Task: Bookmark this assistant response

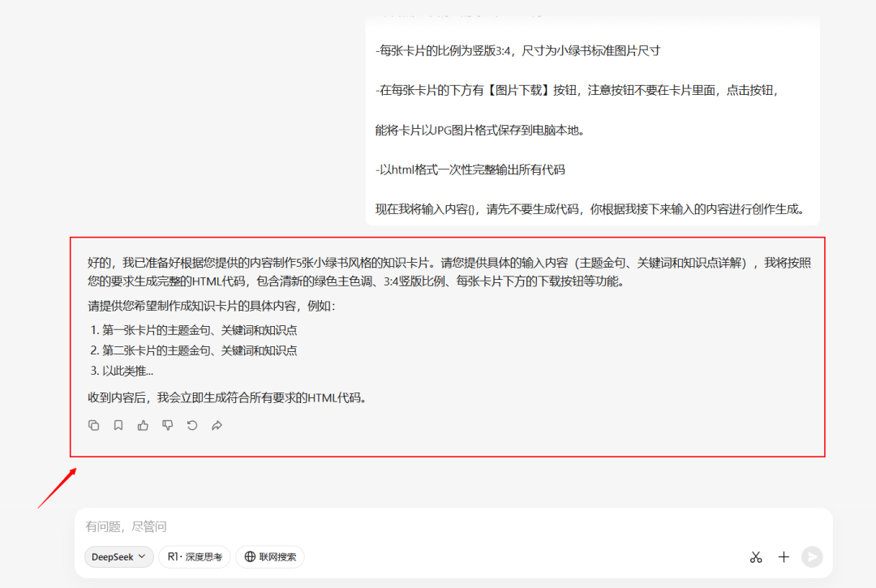Action: click(118, 425)
